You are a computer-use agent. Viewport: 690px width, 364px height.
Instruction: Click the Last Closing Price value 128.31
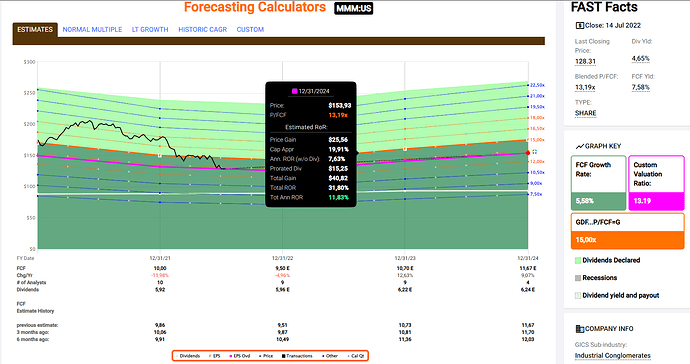click(x=585, y=62)
